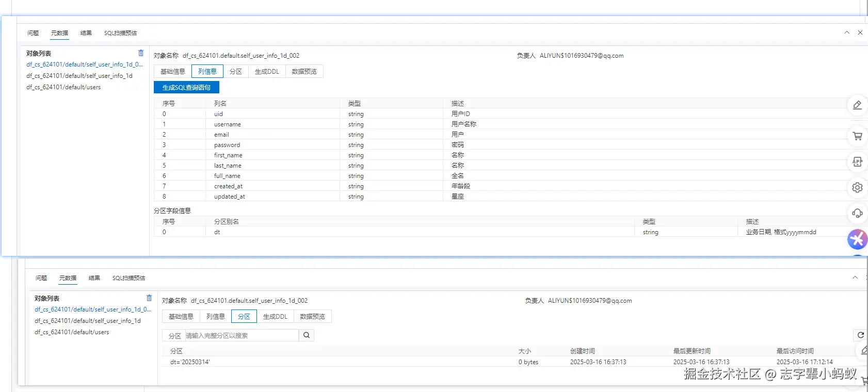Click the 业务日期, 格式yyyymmdd description
The height and width of the screenshot is (392, 868).
[x=781, y=232]
